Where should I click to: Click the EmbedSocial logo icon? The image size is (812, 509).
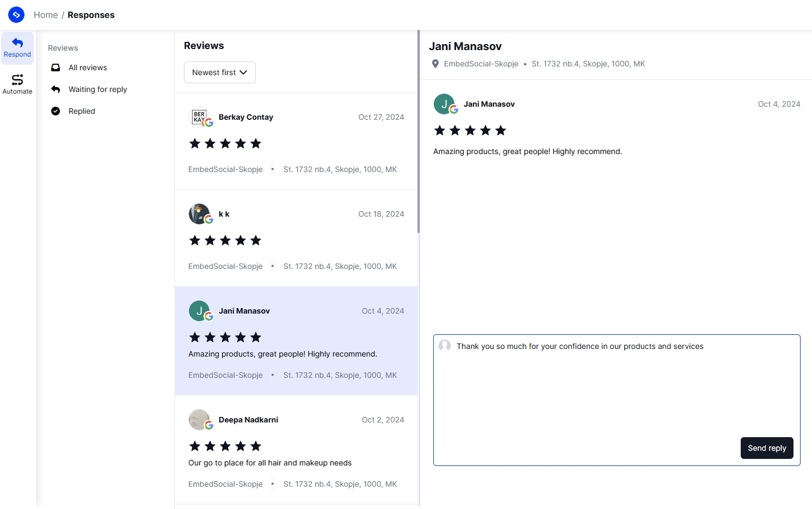[16, 14]
